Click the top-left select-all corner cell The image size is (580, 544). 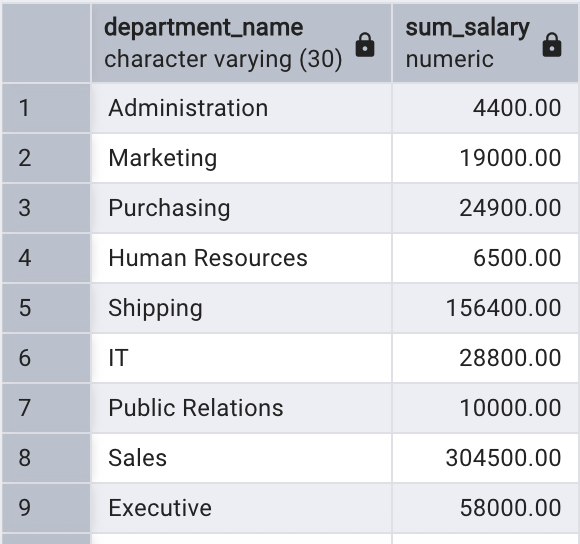pyautogui.click(x=46, y=43)
